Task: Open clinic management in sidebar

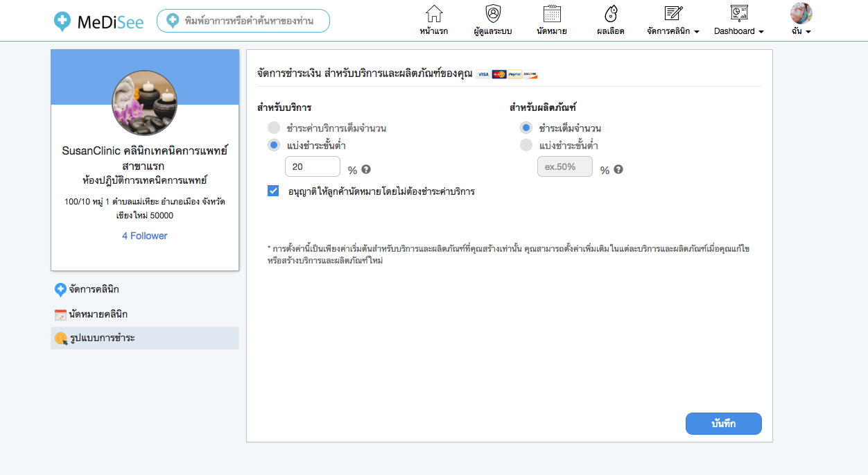Action: click(x=98, y=289)
